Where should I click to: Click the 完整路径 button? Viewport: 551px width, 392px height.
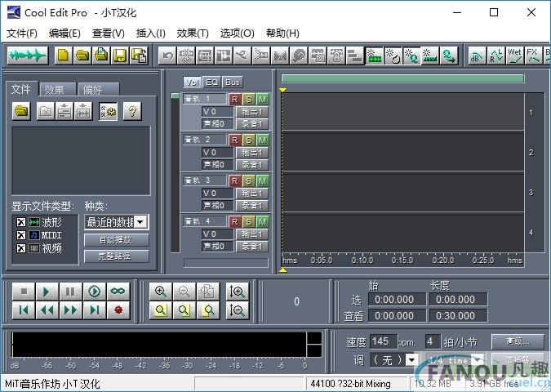tap(116, 256)
